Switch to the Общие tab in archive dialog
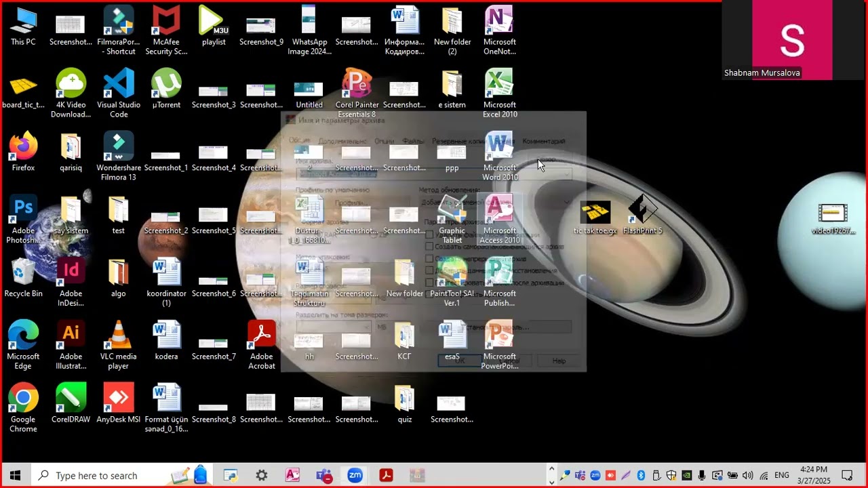Viewport: 868px width, 488px height. click(x=299, y=140)
